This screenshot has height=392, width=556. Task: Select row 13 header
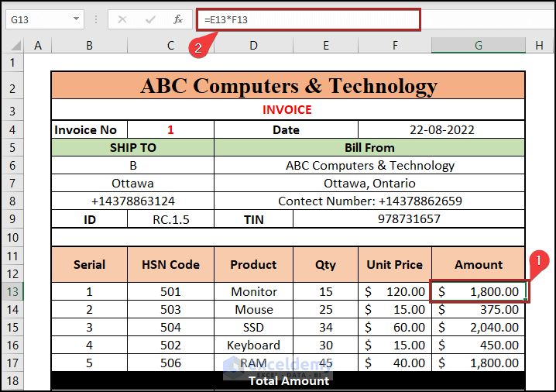tap(12, 291)
